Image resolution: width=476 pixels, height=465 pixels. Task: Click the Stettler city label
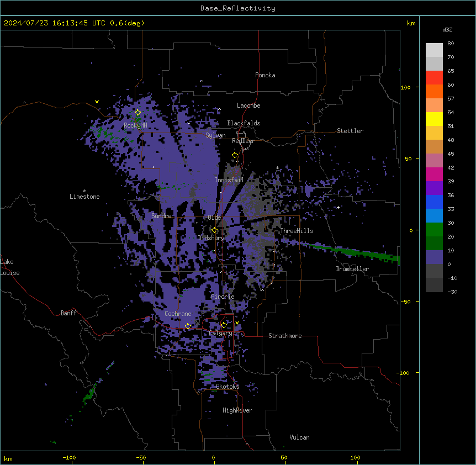[x=350, y=131]
